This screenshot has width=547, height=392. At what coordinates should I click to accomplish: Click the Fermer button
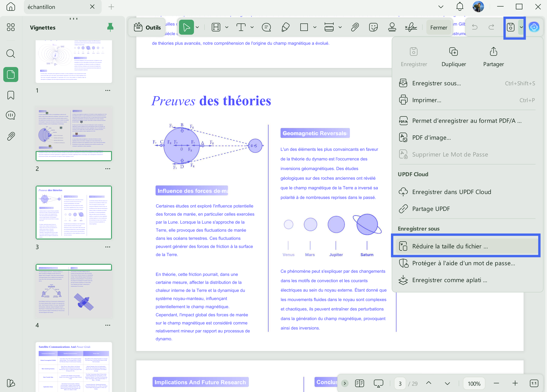tap(439, 27)
